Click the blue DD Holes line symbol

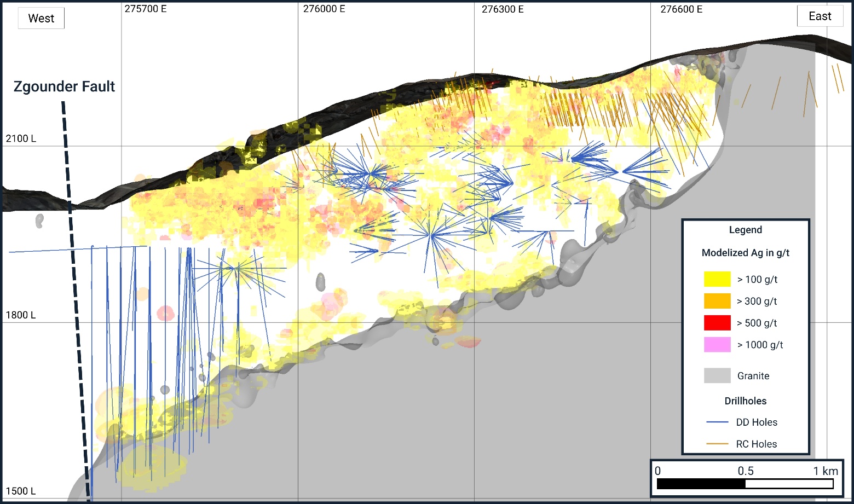pyautogui.click(x=717, y=422)
